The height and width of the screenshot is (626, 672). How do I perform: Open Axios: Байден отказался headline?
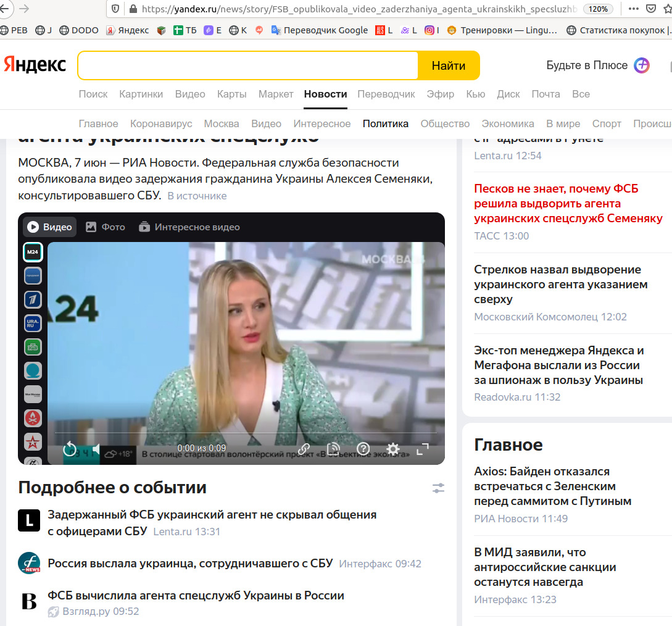tap(552, 486)
